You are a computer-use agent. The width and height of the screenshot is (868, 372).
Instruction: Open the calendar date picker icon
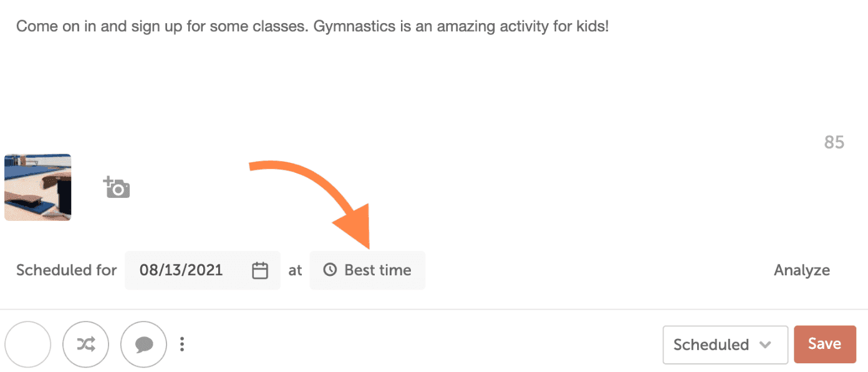260,270
